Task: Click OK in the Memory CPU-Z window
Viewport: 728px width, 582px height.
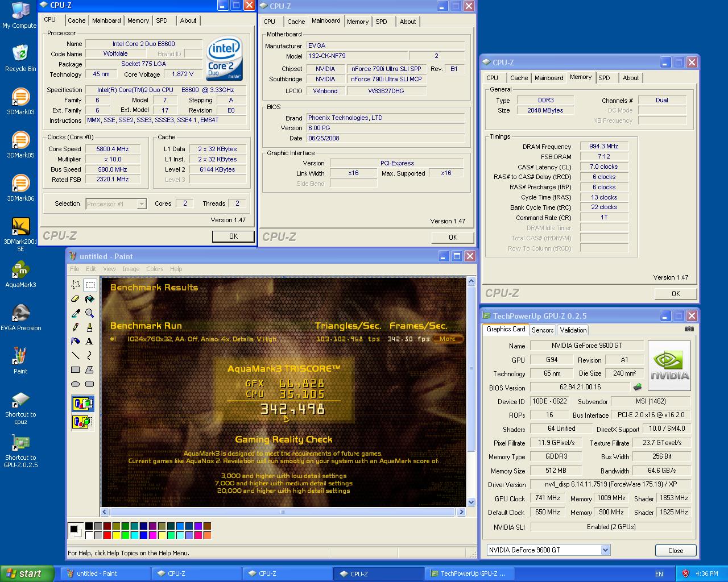Action: coord(676,293)
